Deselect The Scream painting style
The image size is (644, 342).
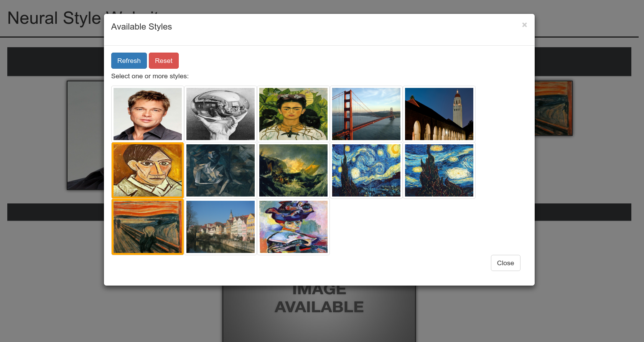[x=148, y=227]
